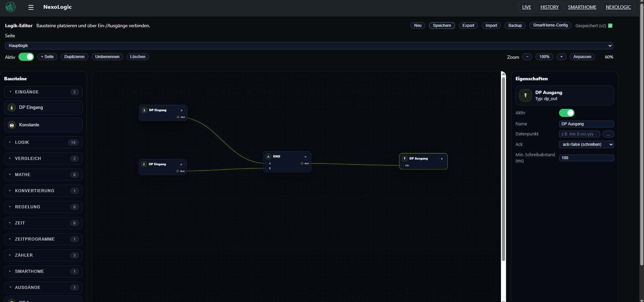Remove the UND node with its X
Screen dimensions: 644x302
pyautogui.click(x=305, y=157)
